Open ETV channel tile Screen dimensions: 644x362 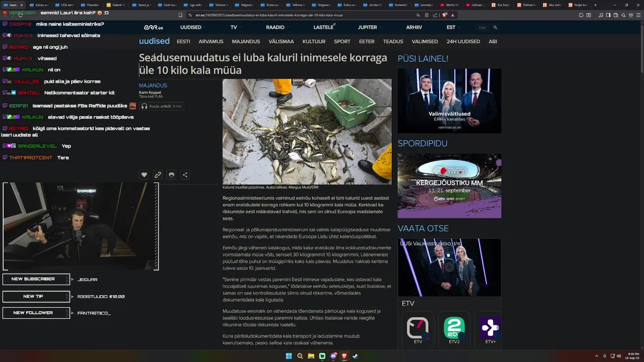(x=418, y=330)
